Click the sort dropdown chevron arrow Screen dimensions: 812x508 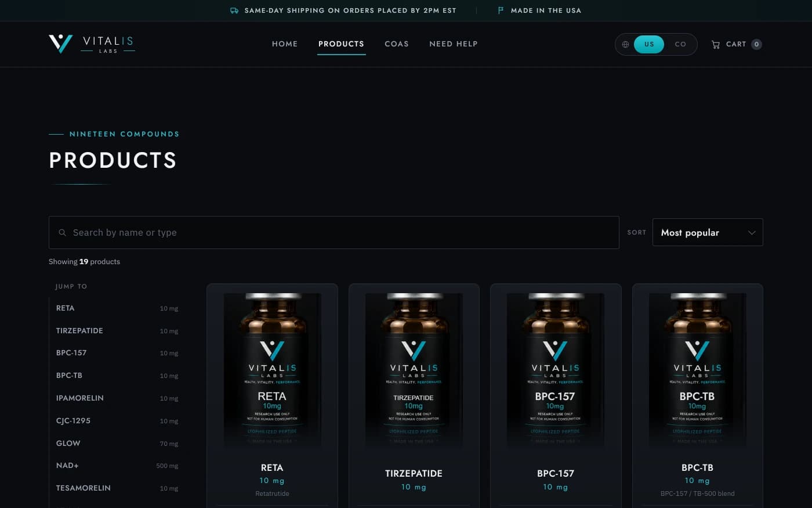pos(752,233)
